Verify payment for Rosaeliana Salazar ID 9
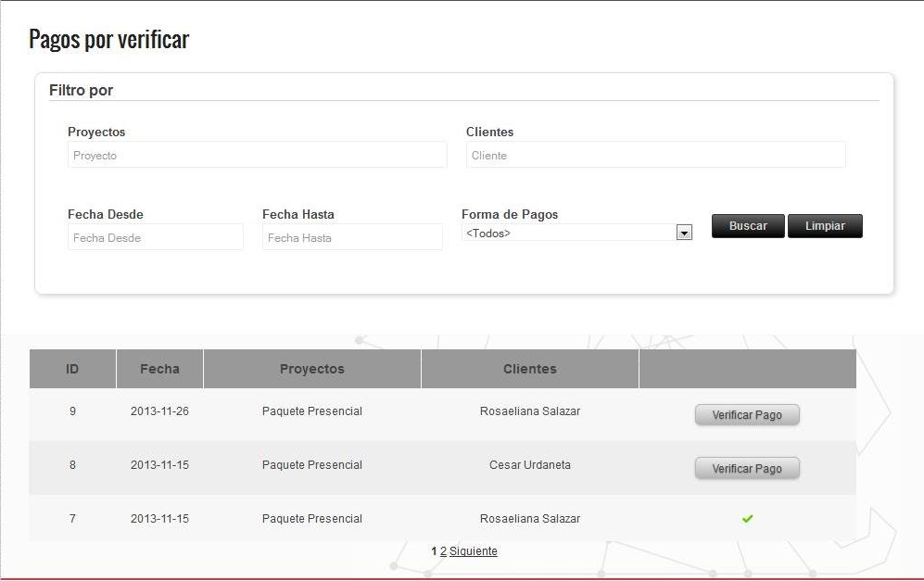Screen dimensions: 924x581 pyautogui.click(x=747, y=415)
